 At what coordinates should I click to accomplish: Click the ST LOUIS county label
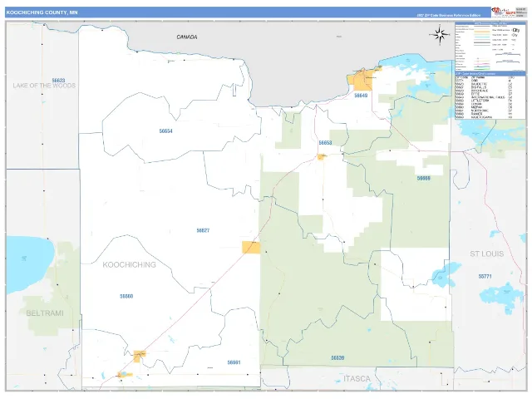pyautogui.click(x=487, y=254)
